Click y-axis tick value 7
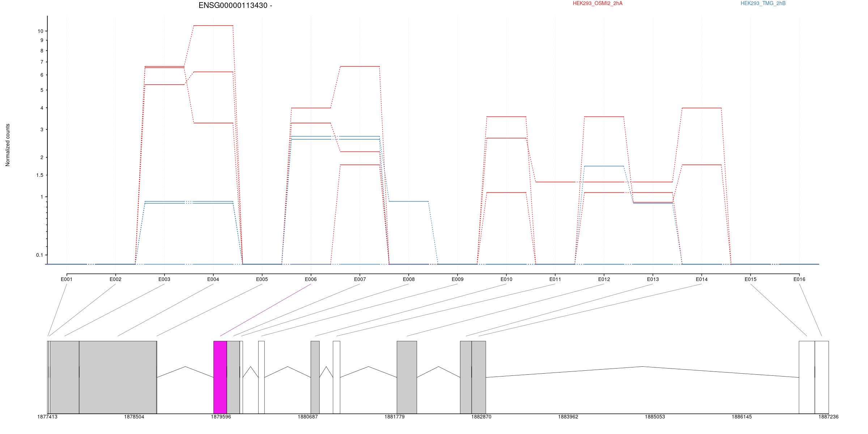The width and height of the screenshot is (868, 434). (x=42, y=62)
